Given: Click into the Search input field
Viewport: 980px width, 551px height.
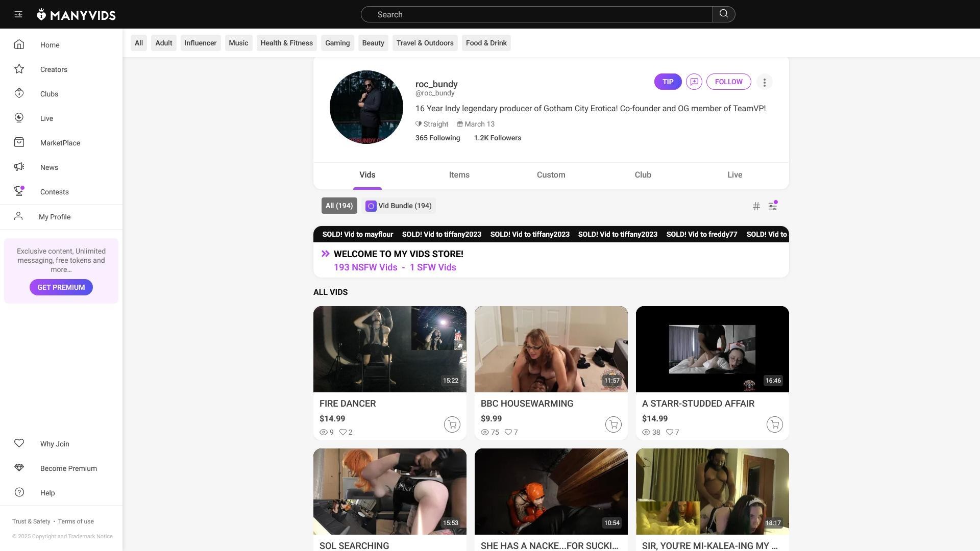Looking at the screenshot, I should click(x=536, y=14).
